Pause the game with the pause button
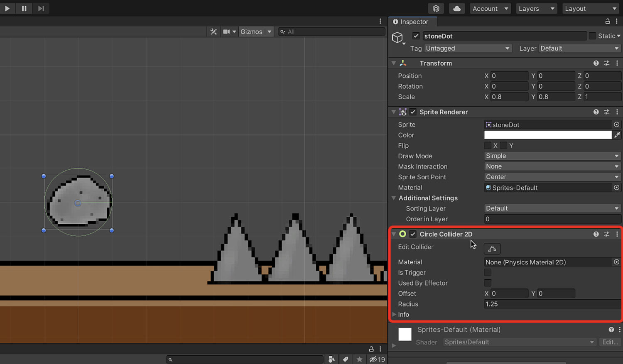Viewport: 623px width, 364px height. [24, 8]
